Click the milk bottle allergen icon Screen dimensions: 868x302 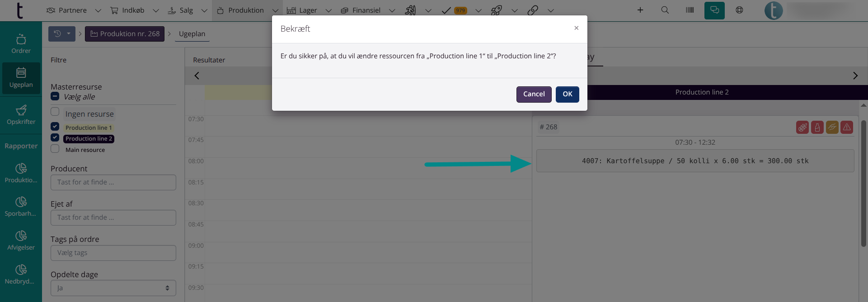(817, 127)
